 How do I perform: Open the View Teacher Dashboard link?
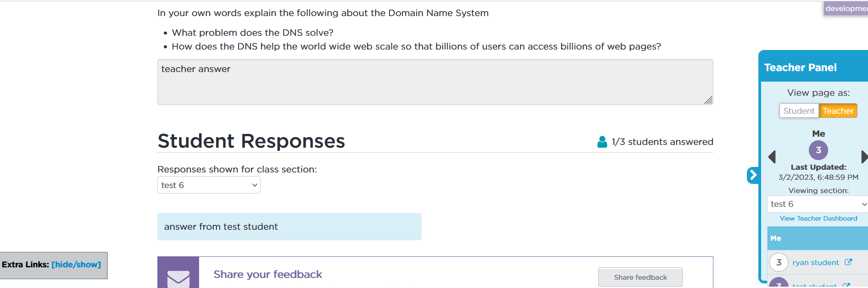pos(818,218)
